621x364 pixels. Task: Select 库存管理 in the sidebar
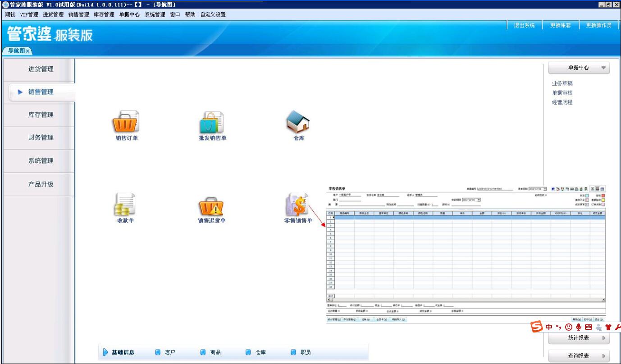pos(39,115)
